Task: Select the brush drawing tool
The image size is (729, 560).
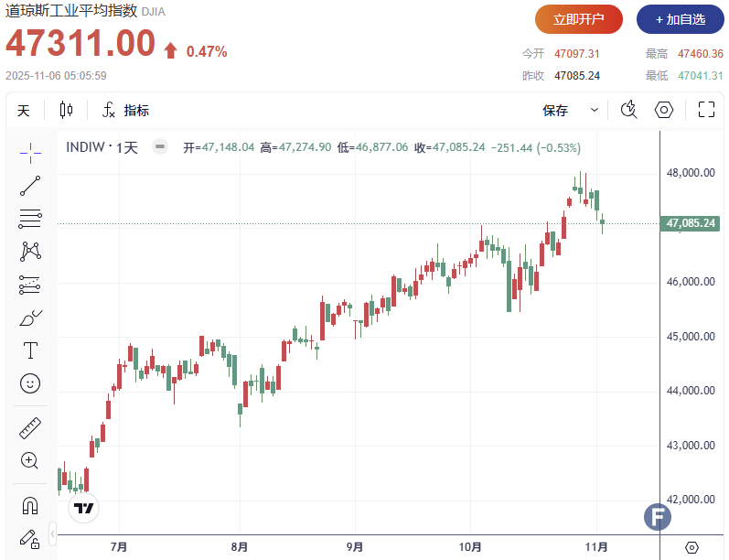Action: pos(30,318)
